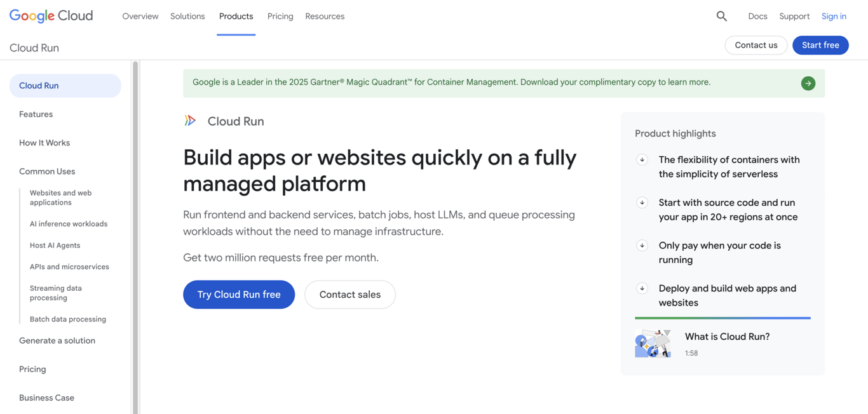Expand 'Only pay when your code' arrow
This screenshot has height=414, width=868.
point(642,246)
